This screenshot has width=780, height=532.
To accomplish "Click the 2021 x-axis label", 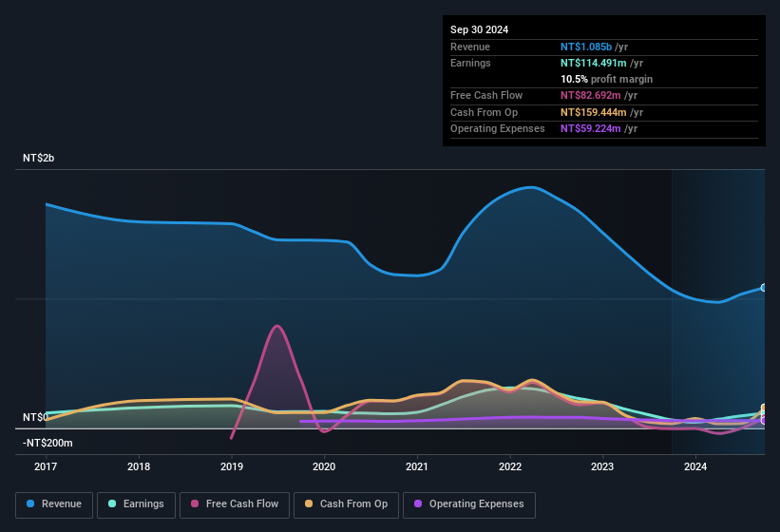I will [417, 466].
